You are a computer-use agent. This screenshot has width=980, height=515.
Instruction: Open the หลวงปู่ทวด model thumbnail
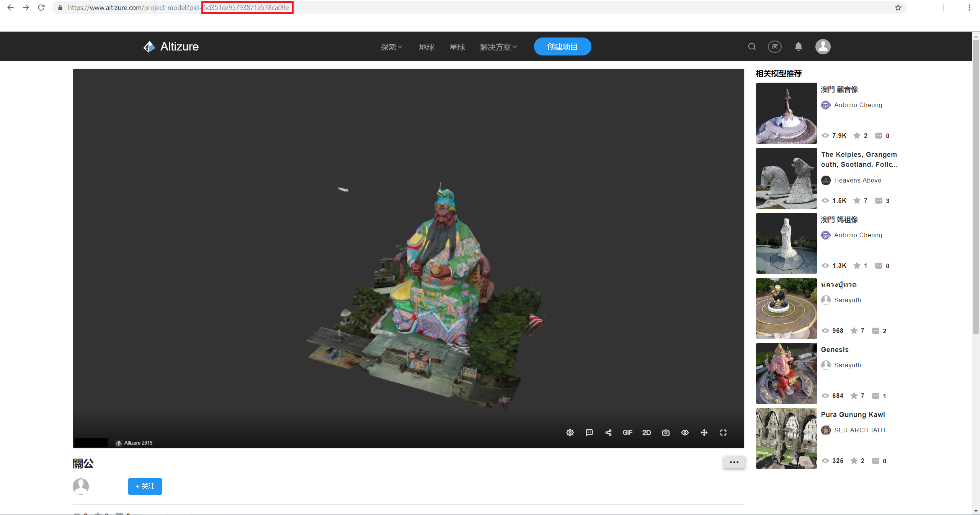[786, 308]
